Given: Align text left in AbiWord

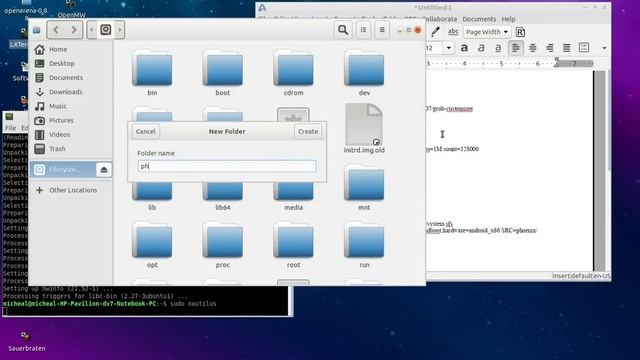Looking at the screenshot, I should [x=516, y=48].
